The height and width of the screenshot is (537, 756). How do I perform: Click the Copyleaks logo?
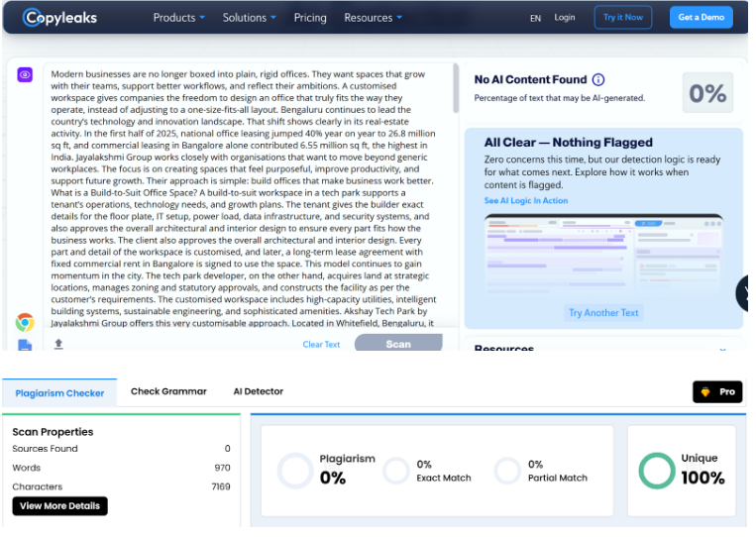pos(69,18)
